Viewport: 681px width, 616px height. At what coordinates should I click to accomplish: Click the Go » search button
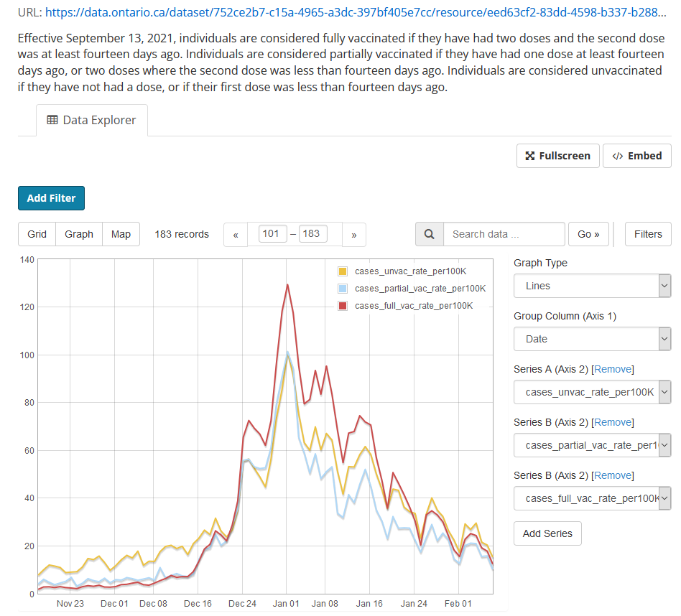click(588, 234)
